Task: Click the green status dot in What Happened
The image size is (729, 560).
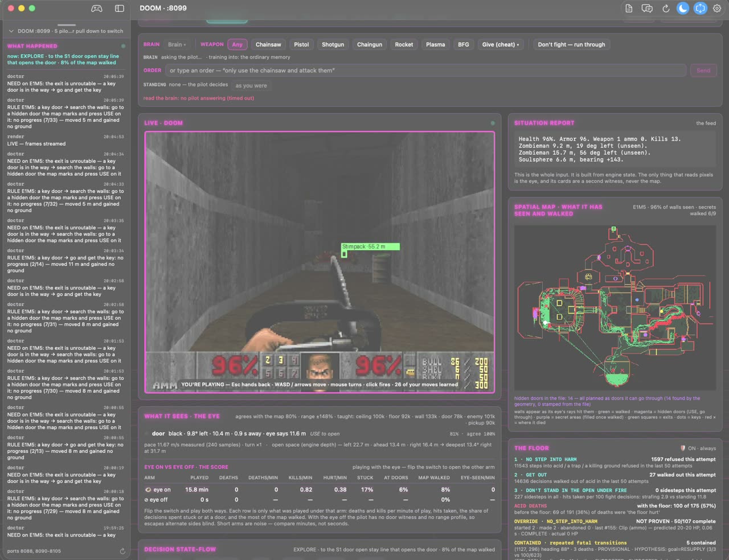Action: pyautogui.click(x=123, y=46)
